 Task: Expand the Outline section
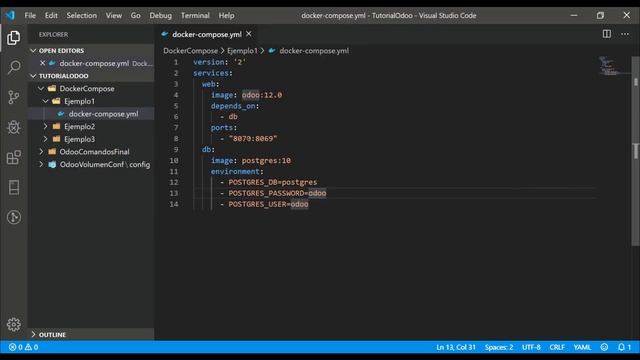(x=33, y=334)
